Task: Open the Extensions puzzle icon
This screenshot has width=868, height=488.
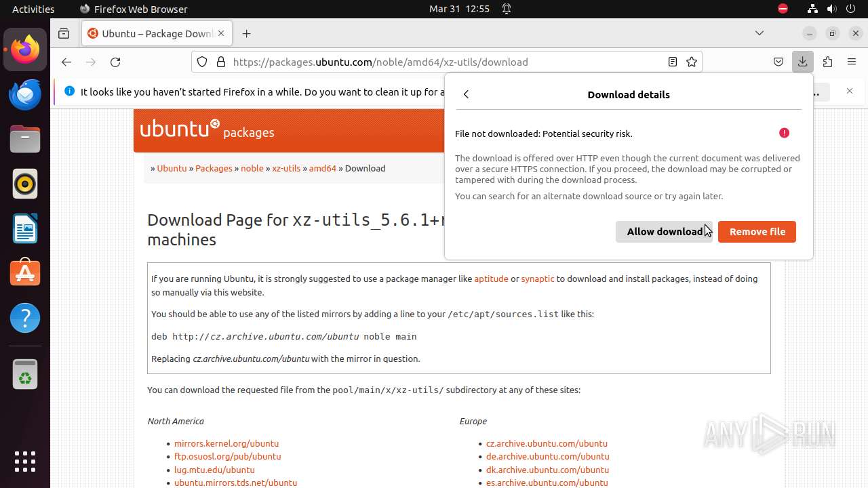Action: [827, 62]
